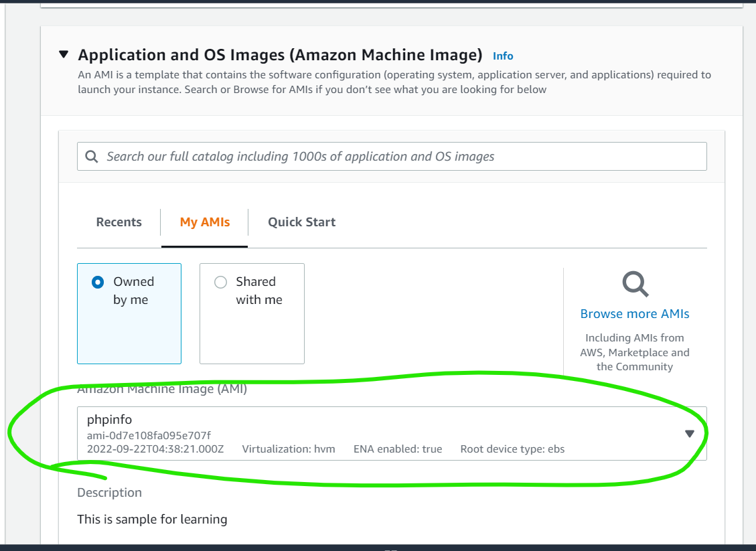Open the Recents tab
This screenshot has width=756, height=551.
tap(119, 222)
